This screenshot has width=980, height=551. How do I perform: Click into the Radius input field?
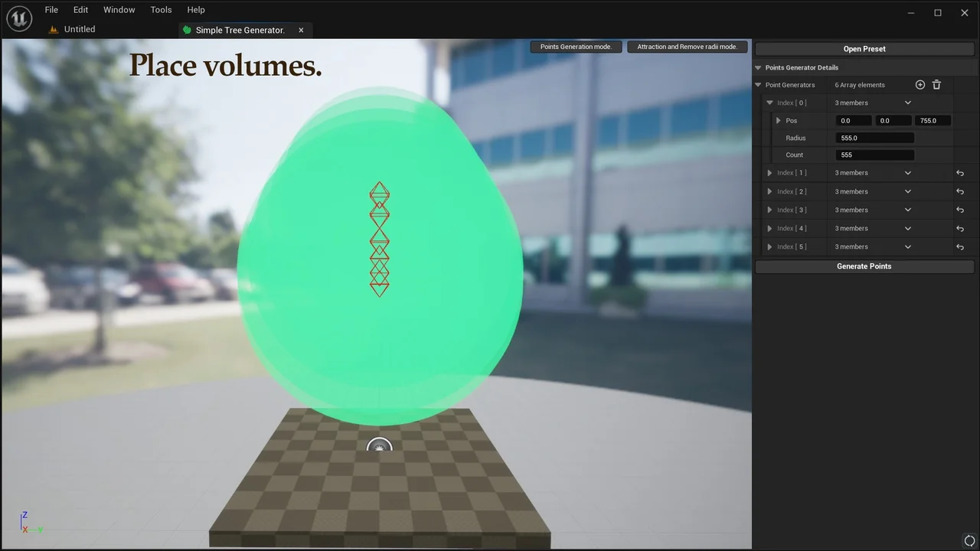pyautogui.click(x=875, y=138)
